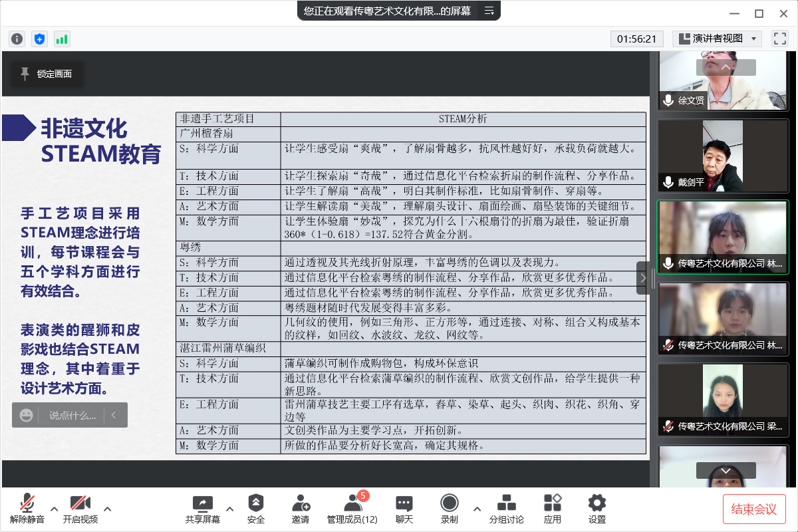This screenshot has width=798, height=532.
Task: Open the Chat (聊天) panel
Action: 404,509
